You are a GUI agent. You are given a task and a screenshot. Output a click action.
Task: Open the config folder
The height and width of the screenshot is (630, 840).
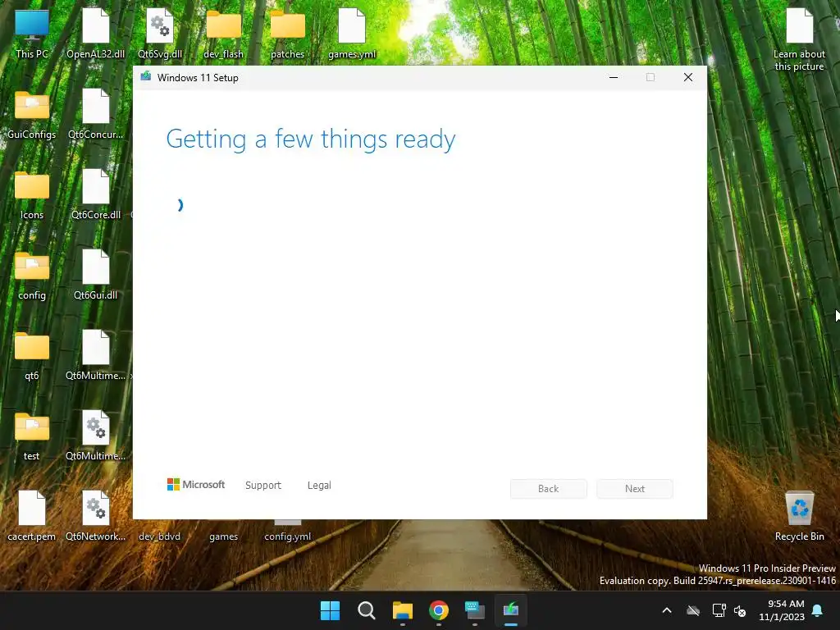click(x=32, y=274)
